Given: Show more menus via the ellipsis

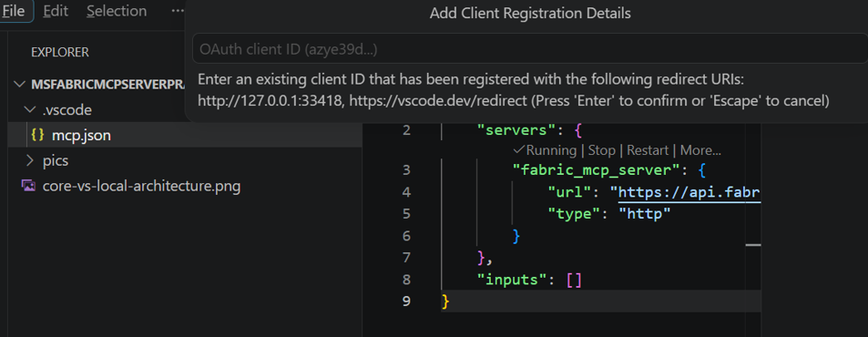Looking at the screenshot, I should [x=177, y=11].
